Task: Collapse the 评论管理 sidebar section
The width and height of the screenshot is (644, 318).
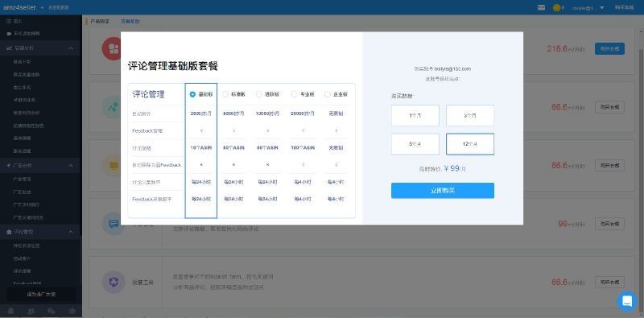Action: point(71,232)
